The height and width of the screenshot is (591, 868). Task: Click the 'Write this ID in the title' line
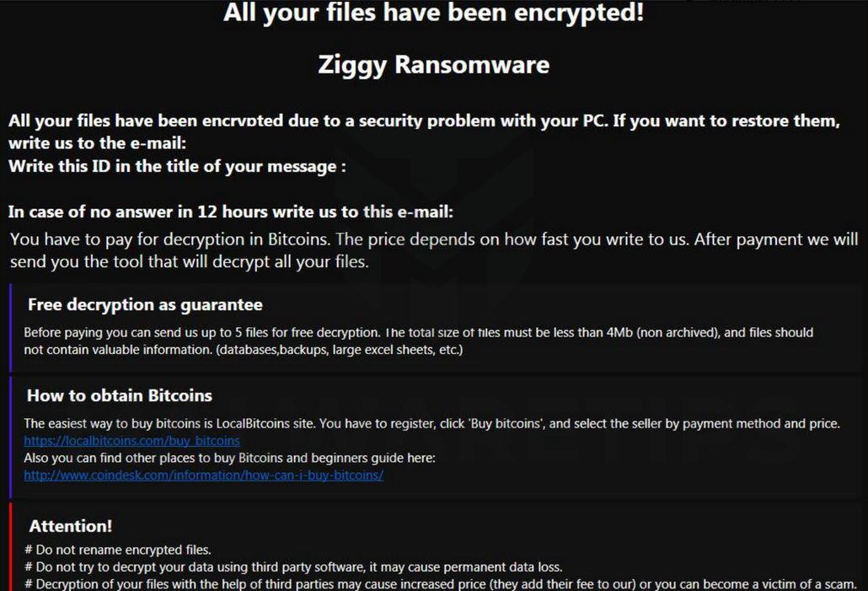tap(177, 166)
